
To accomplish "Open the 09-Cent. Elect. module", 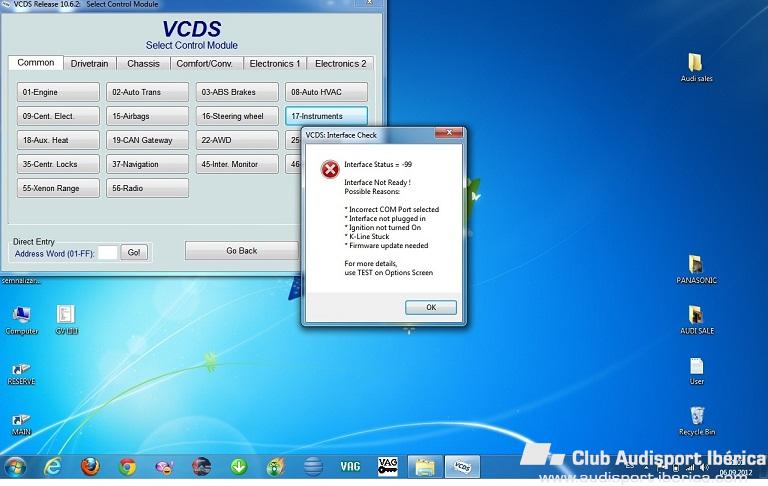I will pos(58,116).
